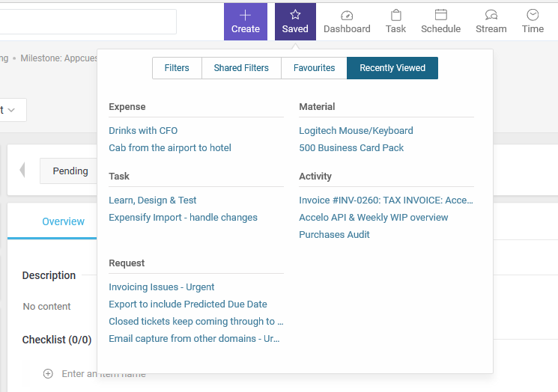Image resolution: width=558 pixels, height=392 pixels.
Task: Open Drinks with CFO expense
Action: click(x=143, y=130)
